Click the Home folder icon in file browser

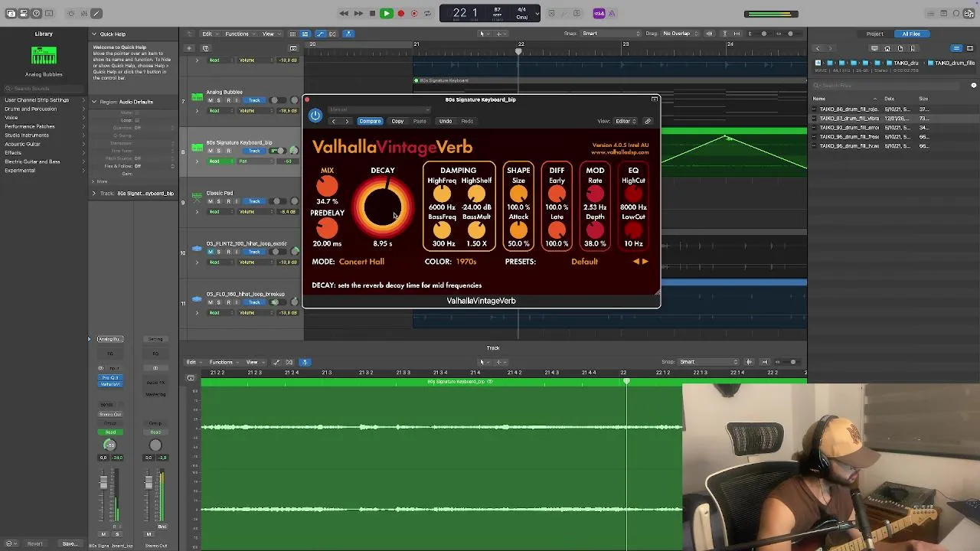[887, 48]
